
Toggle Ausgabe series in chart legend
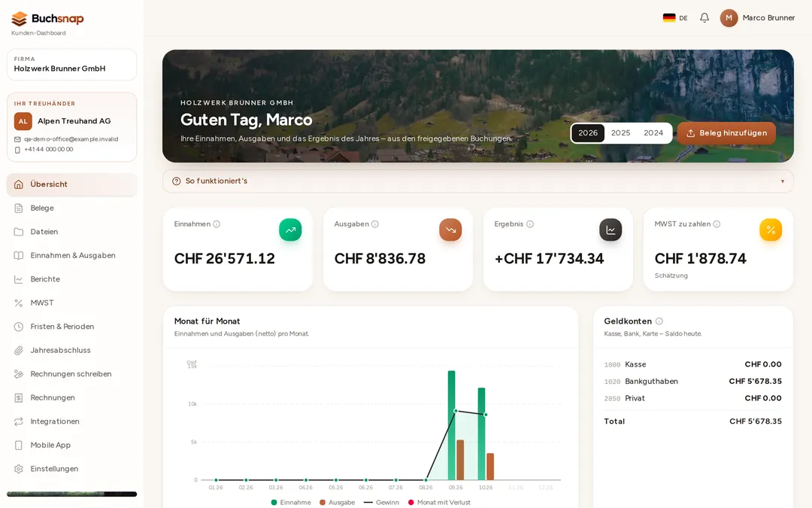(x=337, y=502)
